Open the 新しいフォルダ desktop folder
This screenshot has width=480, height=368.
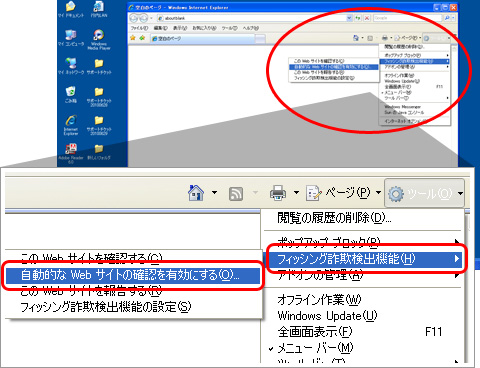pyautogui.click(x=99, y=152)
